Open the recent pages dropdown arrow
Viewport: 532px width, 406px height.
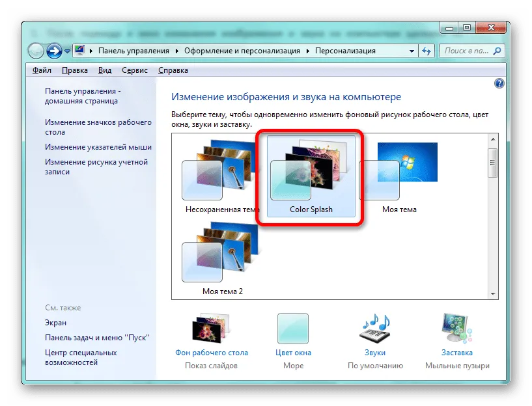67,51
